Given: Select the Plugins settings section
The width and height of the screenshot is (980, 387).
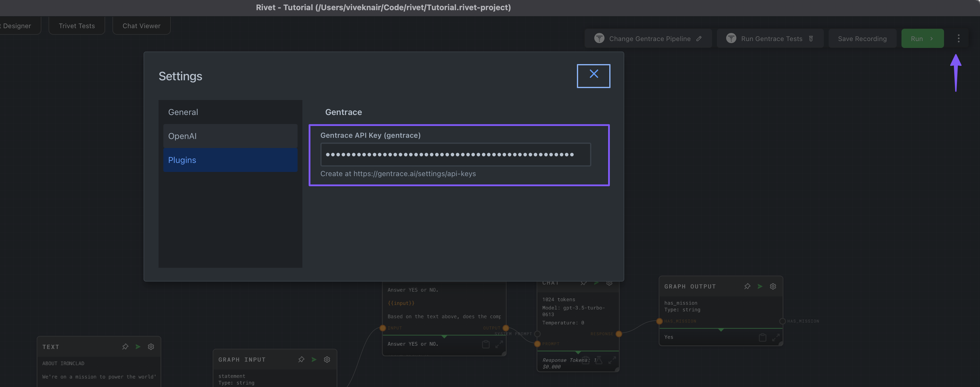Looking at the screenshot, I should tap(230, 160).
